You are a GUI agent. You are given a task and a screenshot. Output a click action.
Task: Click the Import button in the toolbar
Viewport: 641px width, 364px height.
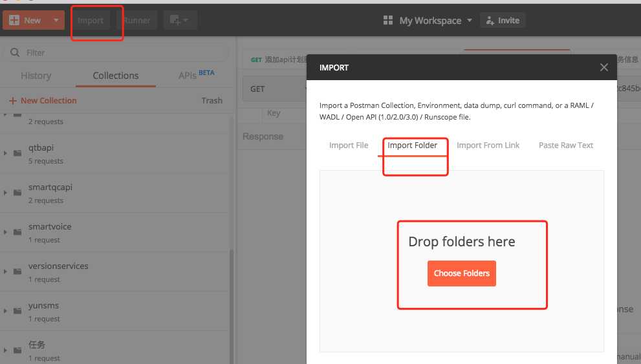91,20
